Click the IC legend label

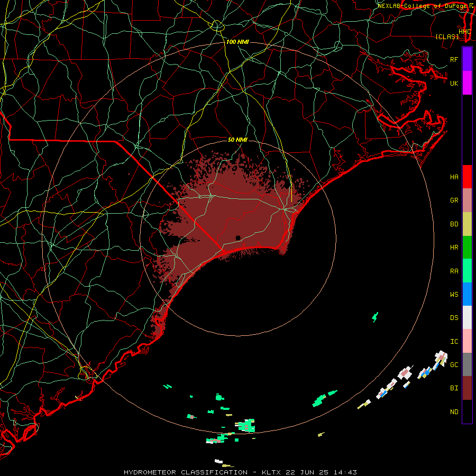click(x=454, y=342)
